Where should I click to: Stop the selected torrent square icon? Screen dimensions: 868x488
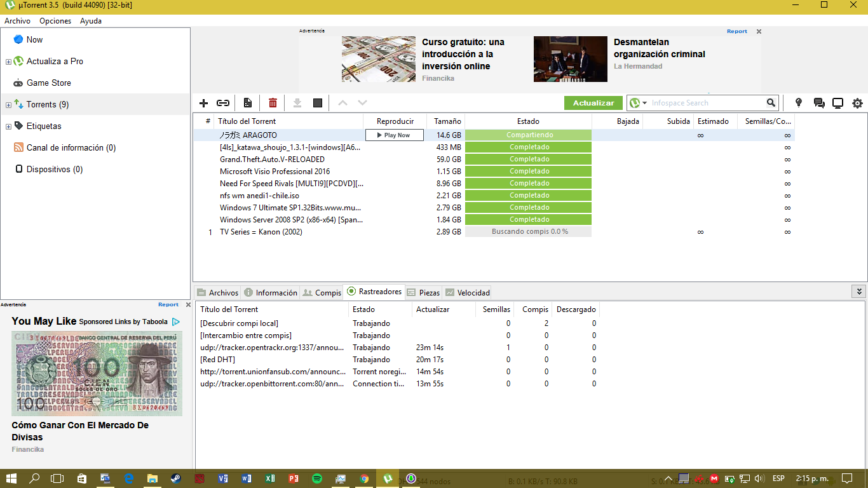pyautogui.click(x=318, y=103)
